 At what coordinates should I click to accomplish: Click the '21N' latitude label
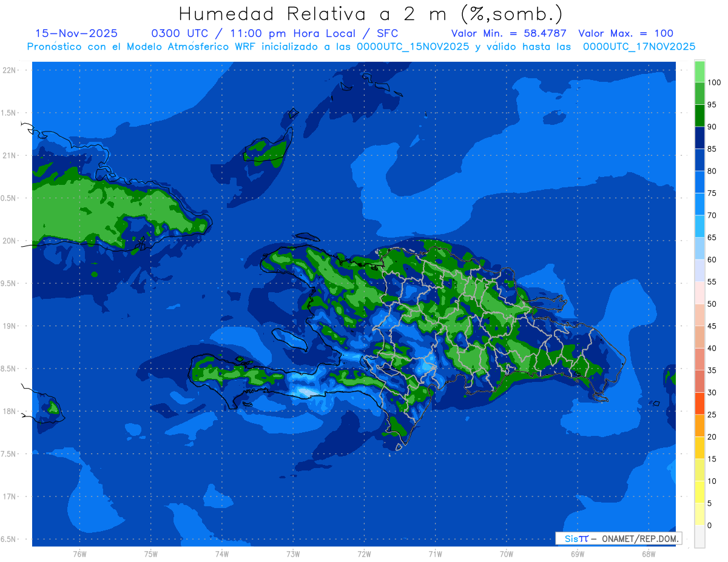tap(8, 155)
